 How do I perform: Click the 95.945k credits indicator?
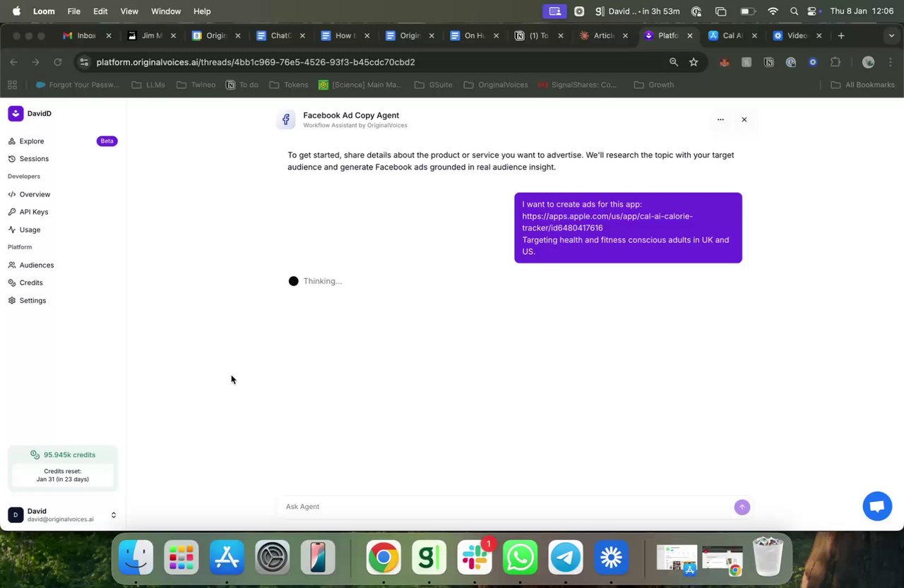pos(63,455)
